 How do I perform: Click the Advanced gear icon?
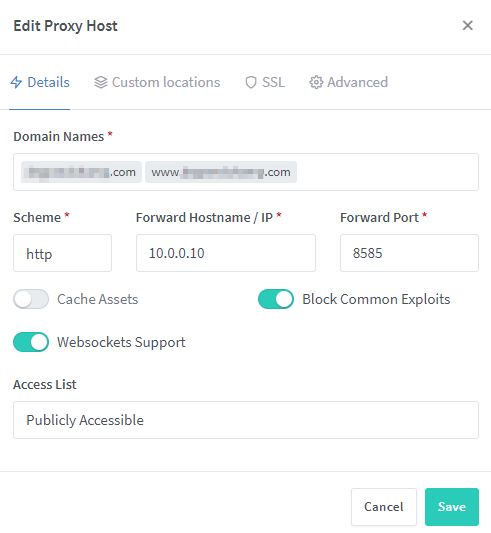tap(316, 82)
